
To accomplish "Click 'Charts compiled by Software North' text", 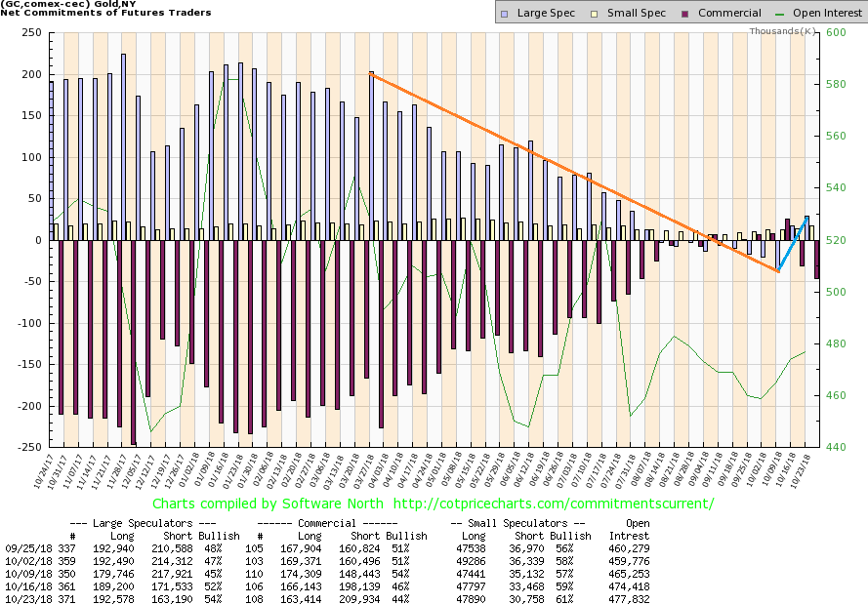I will (x=261, y=504).
